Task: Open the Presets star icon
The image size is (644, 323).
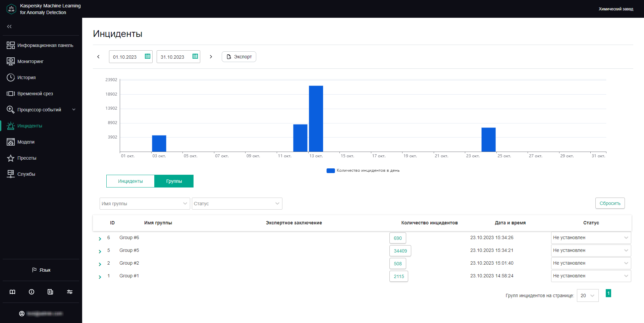Action: tap(11, 158)
